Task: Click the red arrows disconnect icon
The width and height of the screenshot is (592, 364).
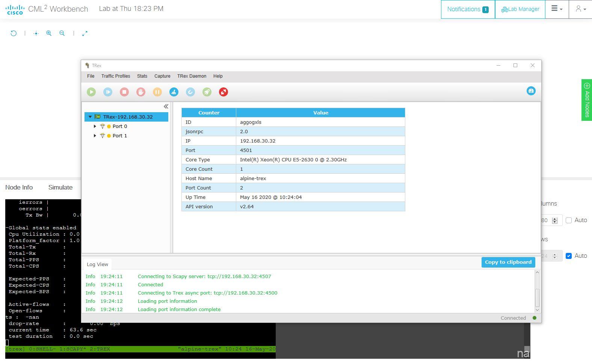Action: click(224, 92)
